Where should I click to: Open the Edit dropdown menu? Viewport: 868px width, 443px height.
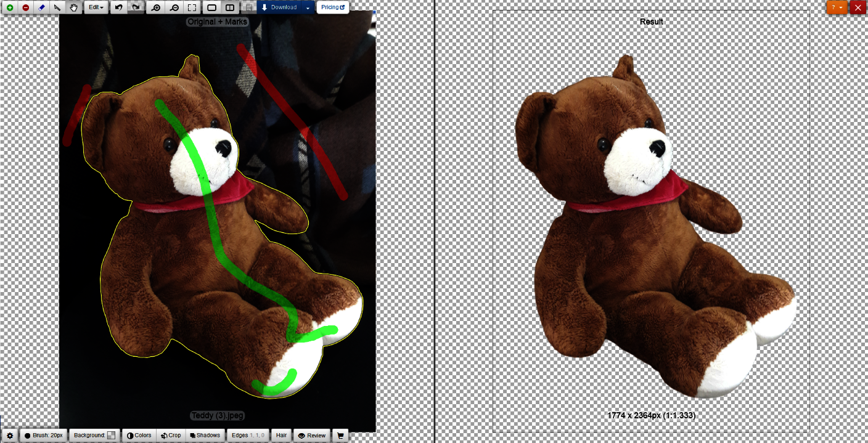(x=96, y=7)
